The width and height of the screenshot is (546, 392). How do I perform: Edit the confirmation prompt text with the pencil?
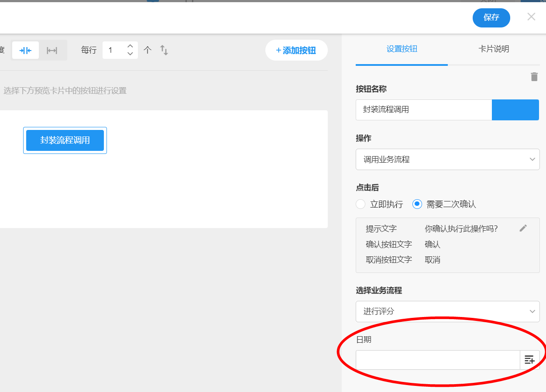[x=523, y=228]
